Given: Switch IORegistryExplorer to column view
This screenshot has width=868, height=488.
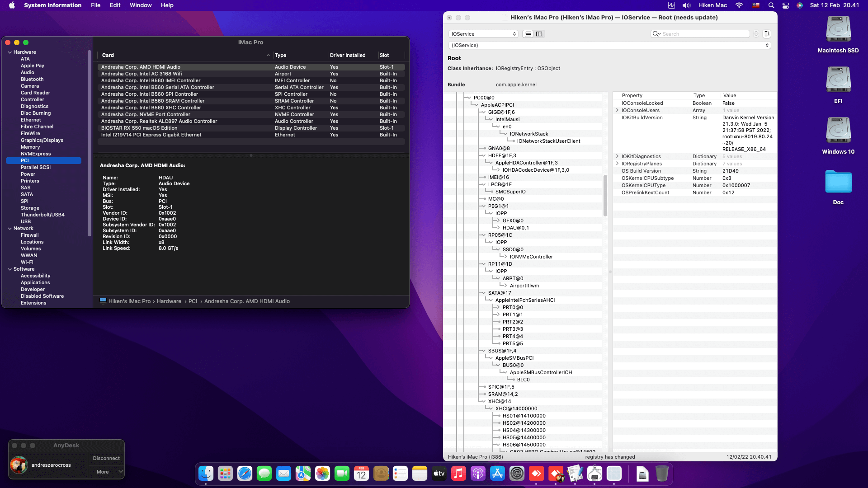Looking at the screenshot, I should click(x=539, y=34).
